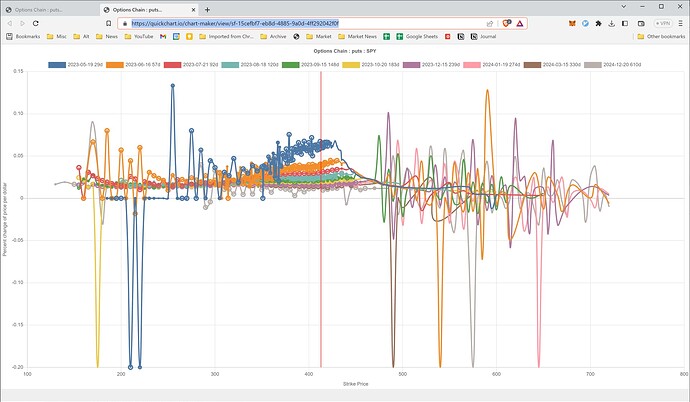
Task: Open the browser hamburger main menu
Action: [681, 23]
